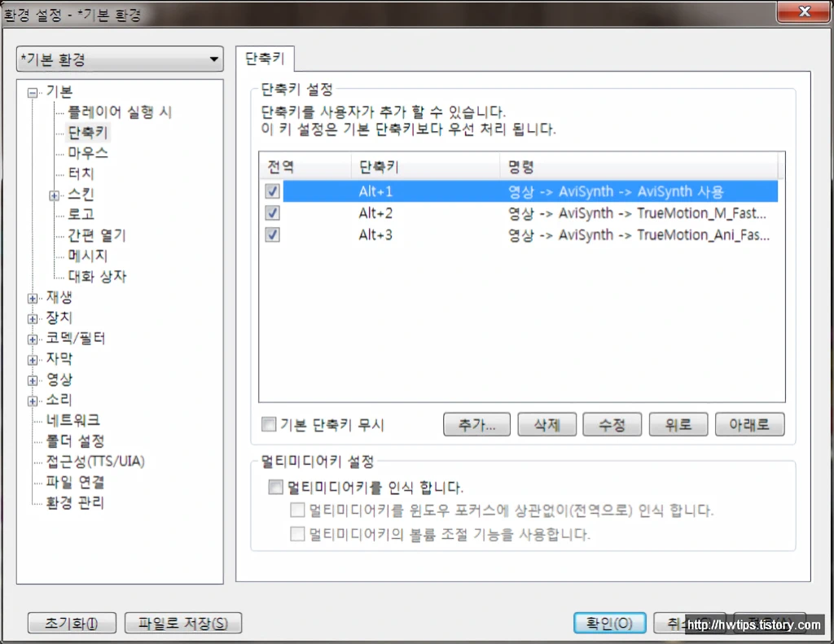Viewport: 834px width, 644px height.
Task: Click the 추가... button
Action: click(476, 424)
